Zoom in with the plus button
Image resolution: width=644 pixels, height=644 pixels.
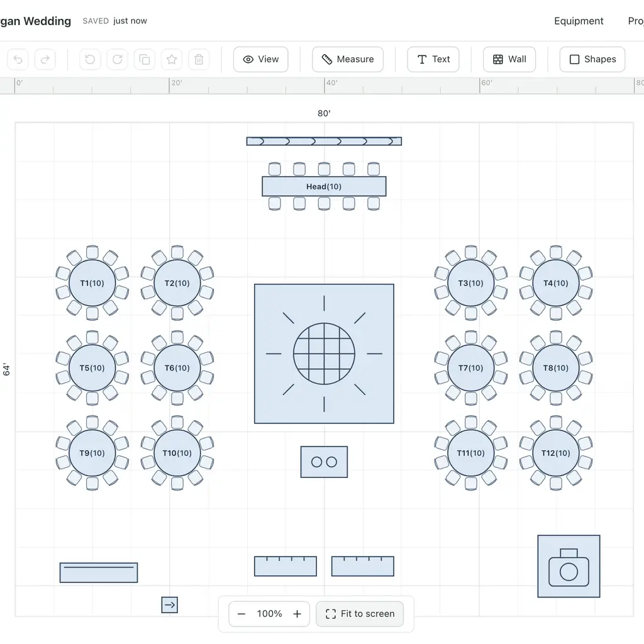click(297, 614)
